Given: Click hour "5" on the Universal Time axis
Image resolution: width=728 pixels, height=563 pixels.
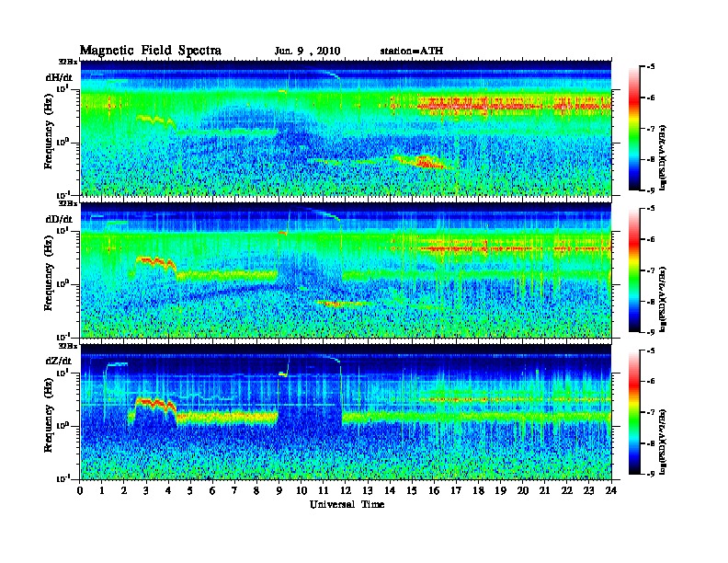Looking at the screenshot, I should coord(190,491).
